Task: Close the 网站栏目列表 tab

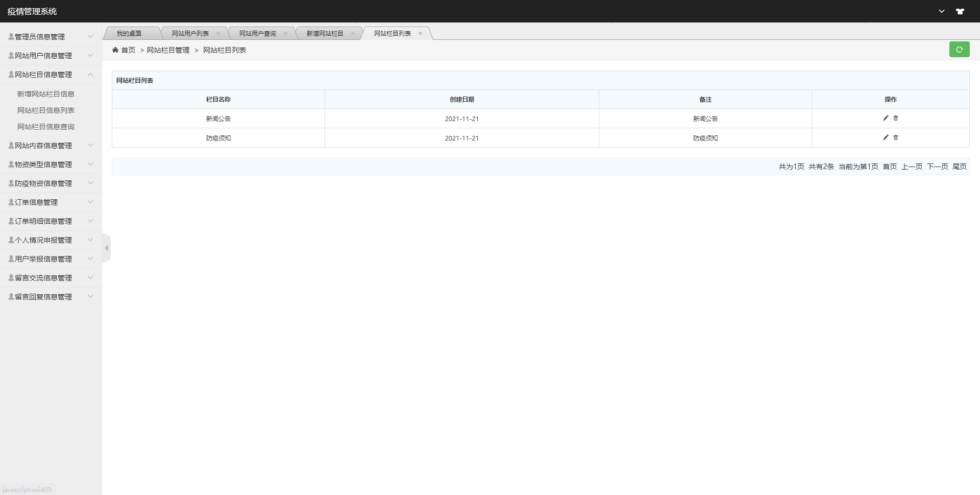Action: (420, 34)
